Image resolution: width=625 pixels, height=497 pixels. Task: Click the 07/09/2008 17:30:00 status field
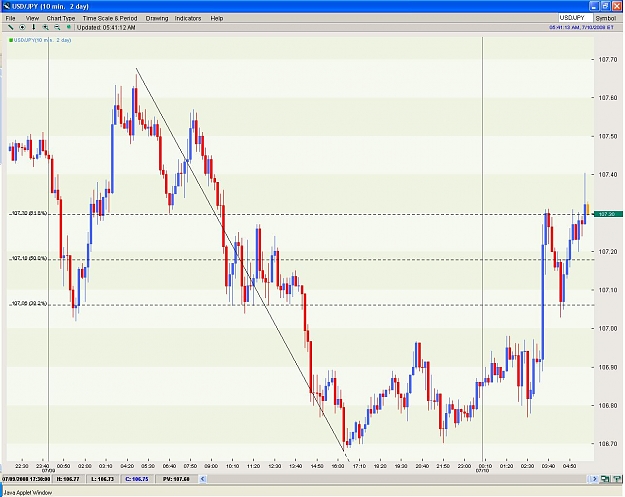pos(26,479)
